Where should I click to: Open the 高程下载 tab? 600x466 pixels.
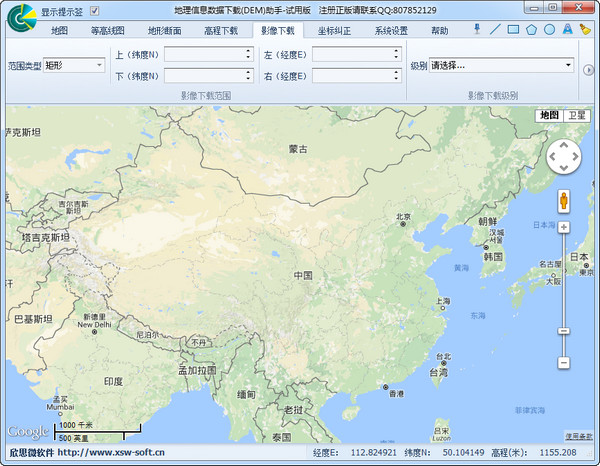221,31
